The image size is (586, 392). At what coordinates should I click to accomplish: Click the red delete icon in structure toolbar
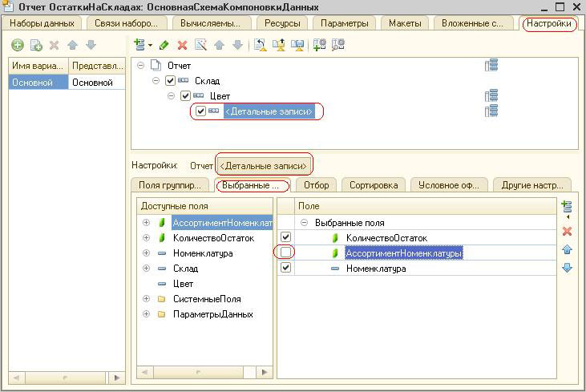(x=182, y=46)
